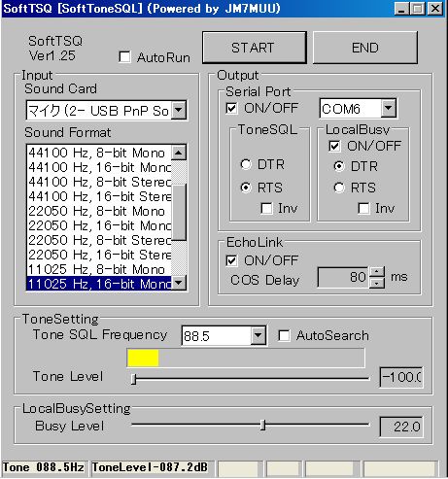Viewport: 448px width, 479px height.
Task: Click ToneLevel-087.2dB status bar entry
Action: click(152, 467)
